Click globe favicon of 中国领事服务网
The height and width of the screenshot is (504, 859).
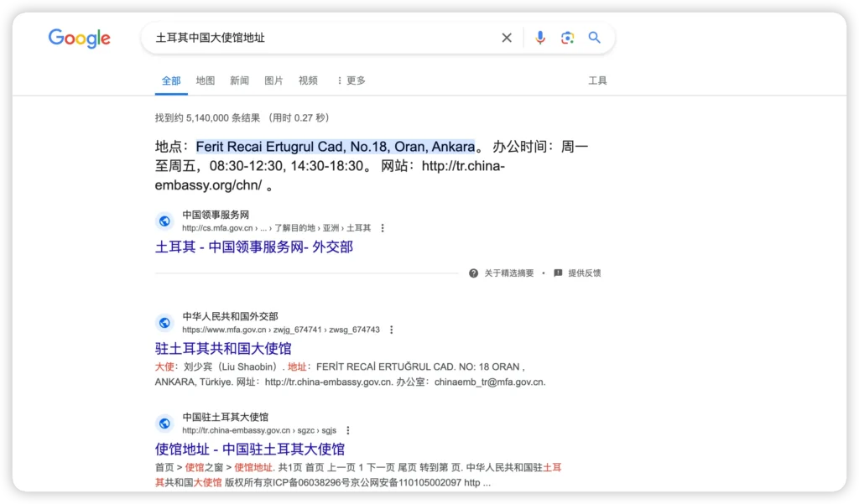[164, 221]
